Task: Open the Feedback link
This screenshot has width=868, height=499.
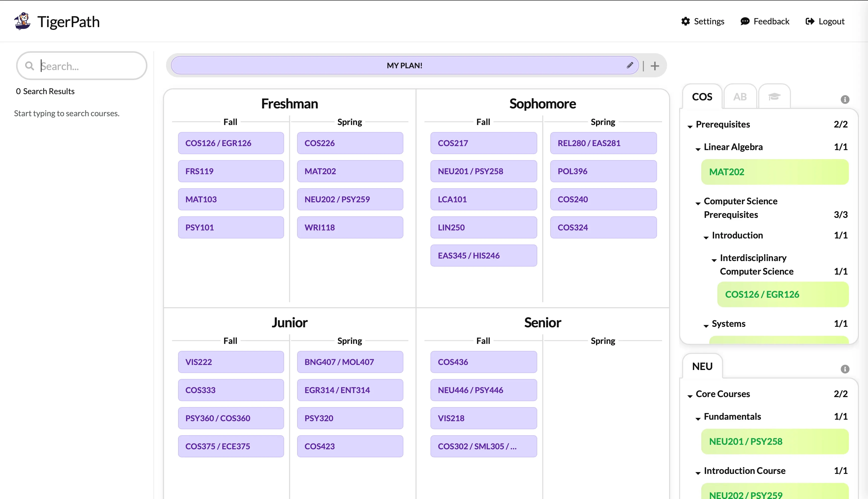Action: (x=771, y=21)
